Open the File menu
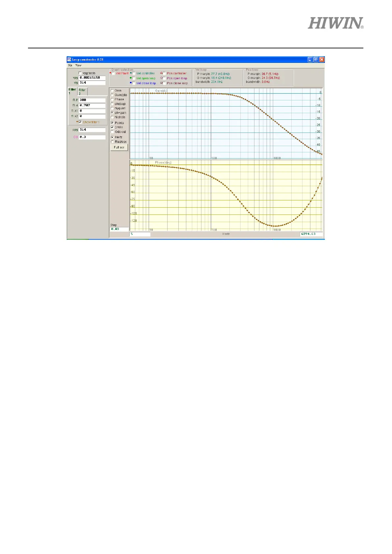 click(70, 65)
